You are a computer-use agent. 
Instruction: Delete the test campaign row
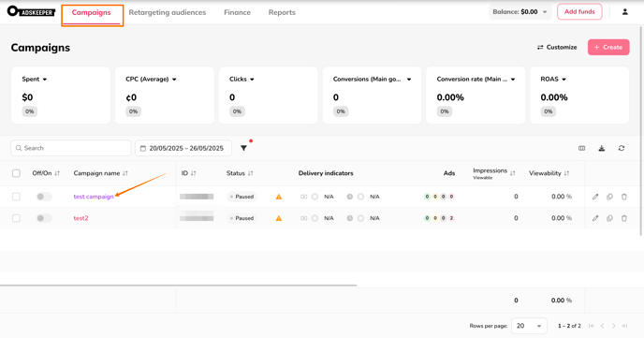[623, 197]
